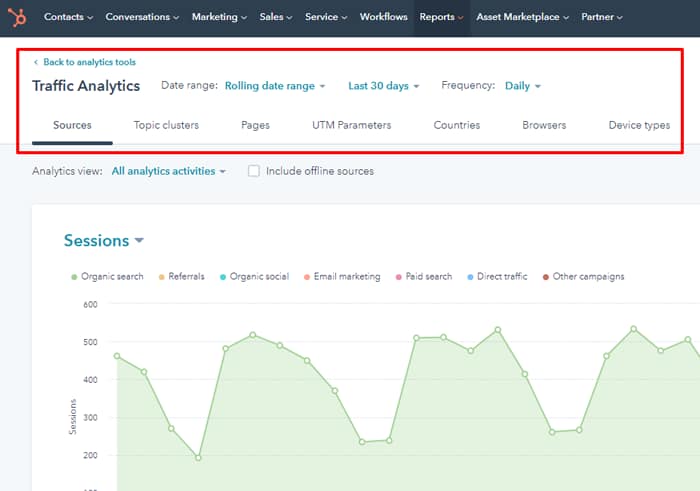Open the Reports menu in navigation
700x491 pixels.
441,17
